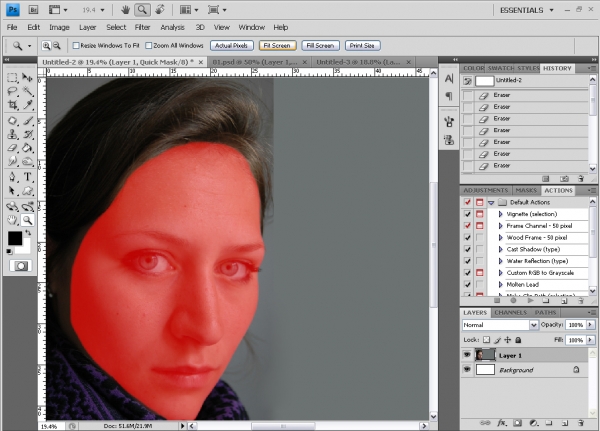This screenshot has height=431, width=600.
Task: Select the Zoom tool in toolbox
Action: pyautogui.click(x=27, y=220)
